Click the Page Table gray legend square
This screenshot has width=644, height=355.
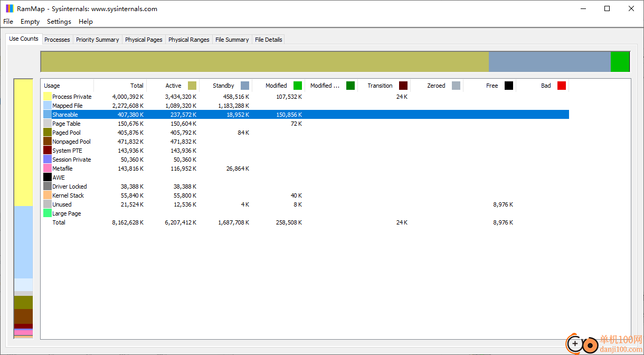[x=48, y=124]
